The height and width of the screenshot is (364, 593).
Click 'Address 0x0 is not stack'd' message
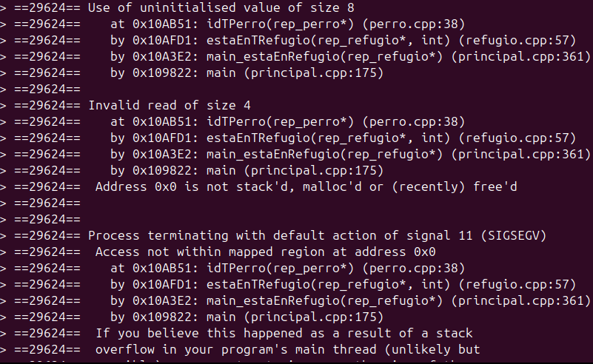306,186
